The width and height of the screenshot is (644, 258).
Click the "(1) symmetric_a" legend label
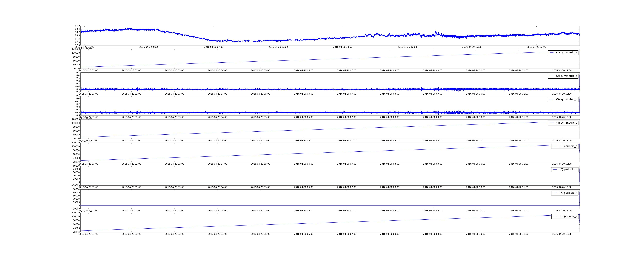click(566, 53)
